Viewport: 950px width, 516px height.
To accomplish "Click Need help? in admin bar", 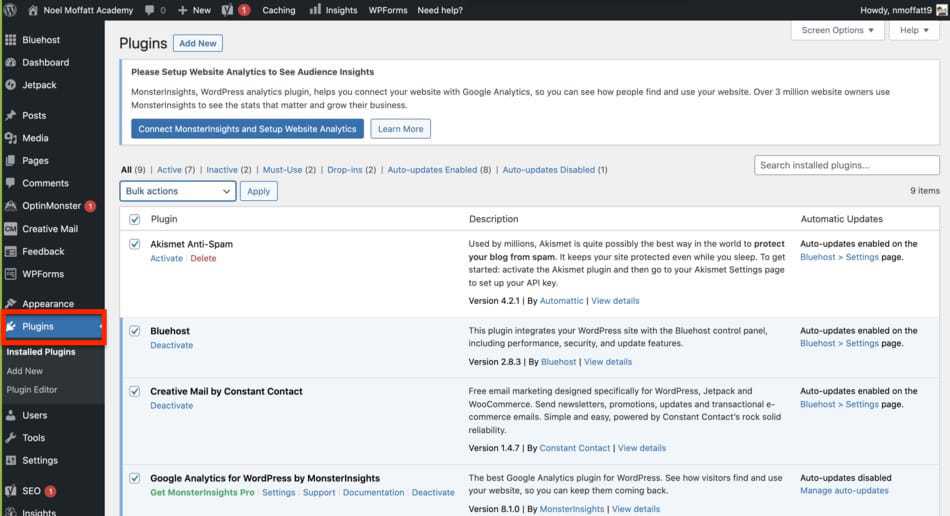I will click(440, 10).
